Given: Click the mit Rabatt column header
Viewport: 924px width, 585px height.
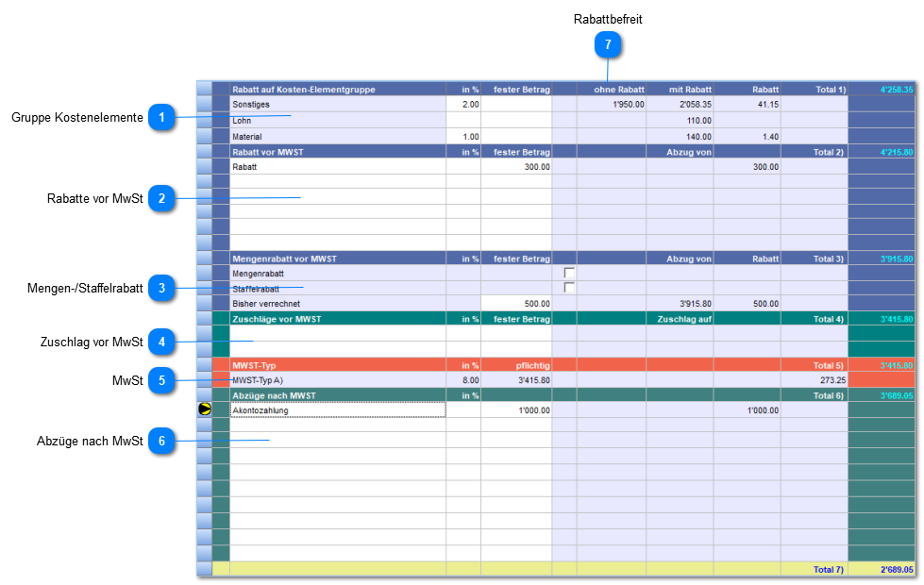Looking at the screenshot, I should pyautogui.click(x=690, y=90).
